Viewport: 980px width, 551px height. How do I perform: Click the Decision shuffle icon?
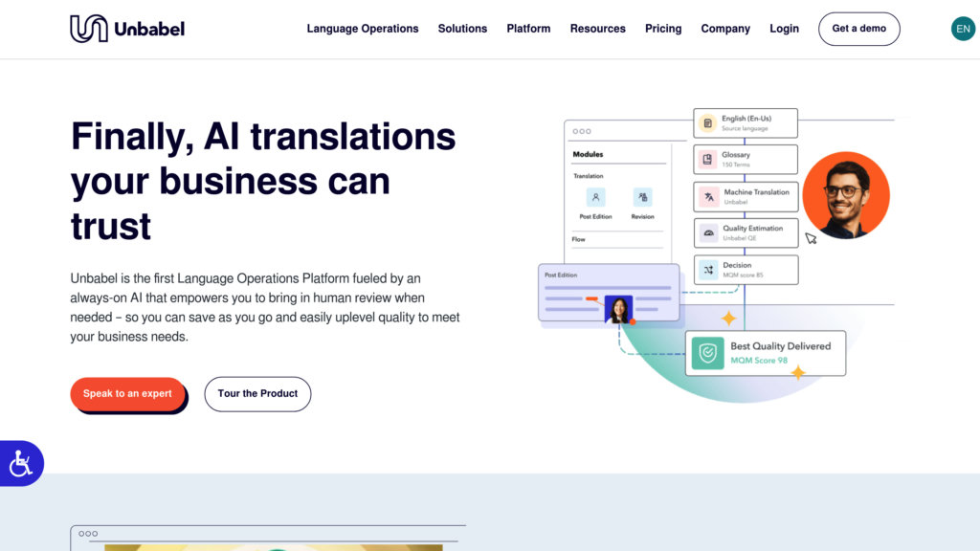(708, 270)
